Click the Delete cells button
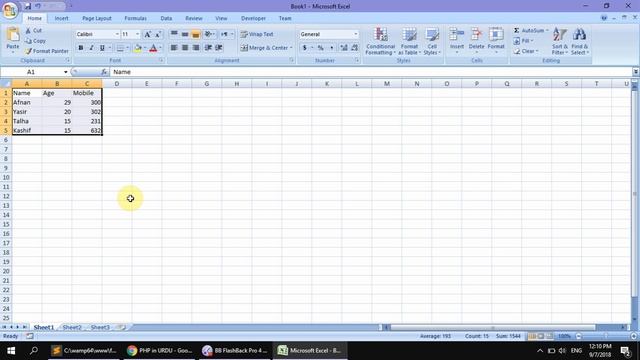 (x=476, y=40)
